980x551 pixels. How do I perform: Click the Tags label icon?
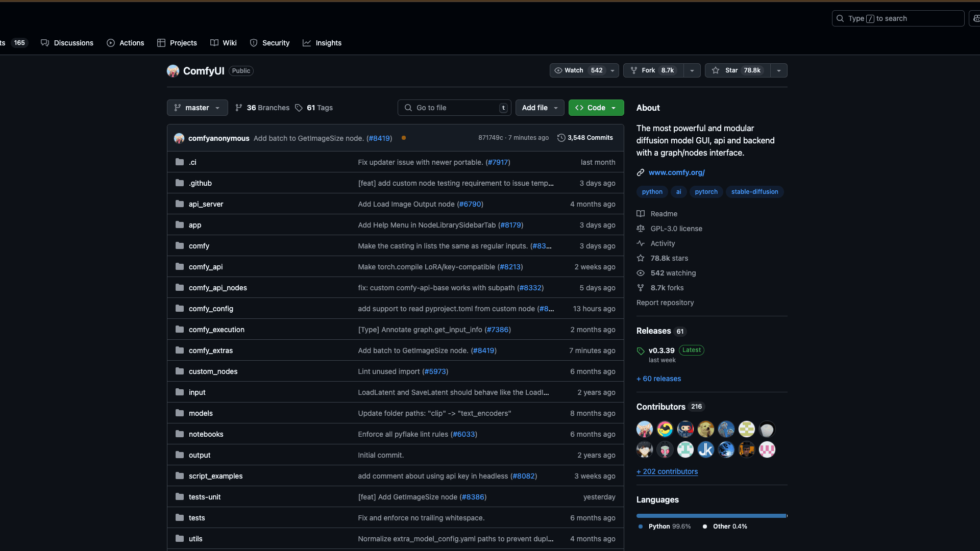pyautogui.click(x=299, y=108)
